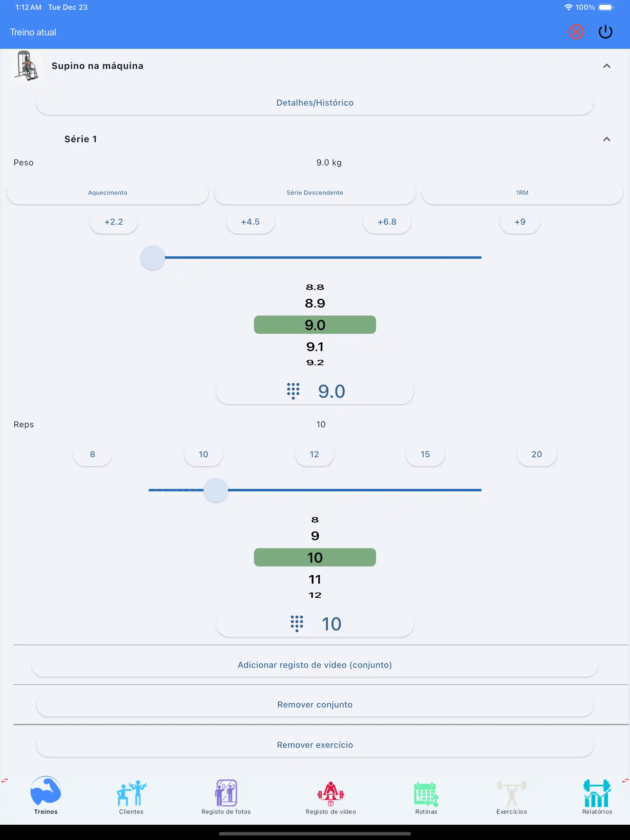Select 11 in the reps picker
This screenshot has width=630, height=840.
click(315, 580)
